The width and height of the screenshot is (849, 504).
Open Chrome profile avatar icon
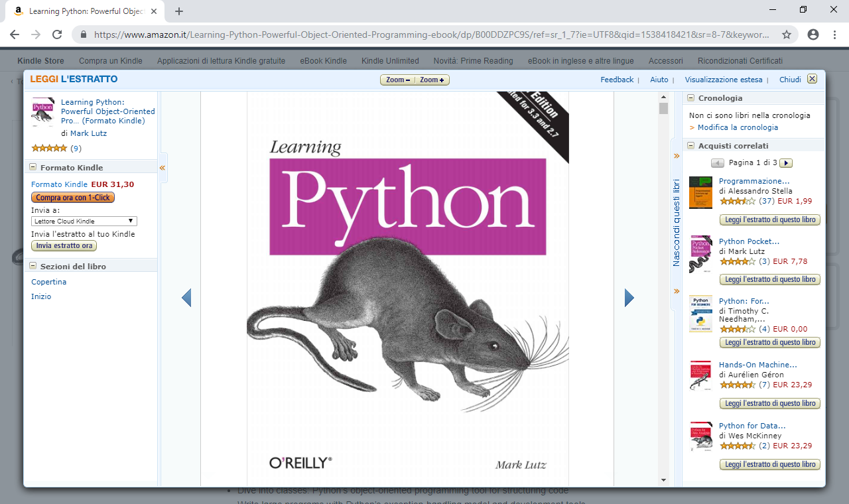click(x=813, y=34)
